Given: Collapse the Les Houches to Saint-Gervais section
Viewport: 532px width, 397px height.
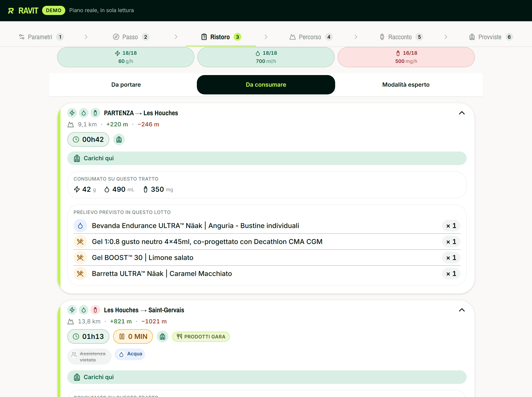Looking at the screenshot, I should pyautogui.click(x=462, y=310).
